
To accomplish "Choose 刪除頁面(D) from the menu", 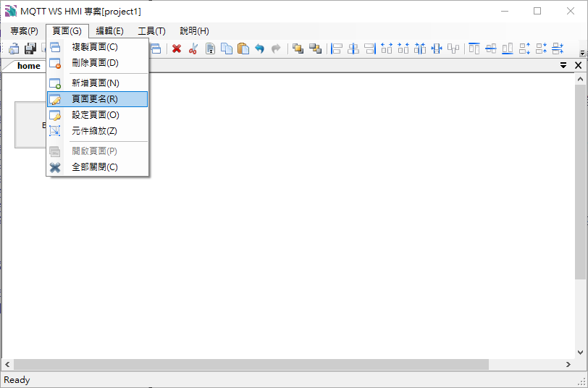I will (98, 62).
